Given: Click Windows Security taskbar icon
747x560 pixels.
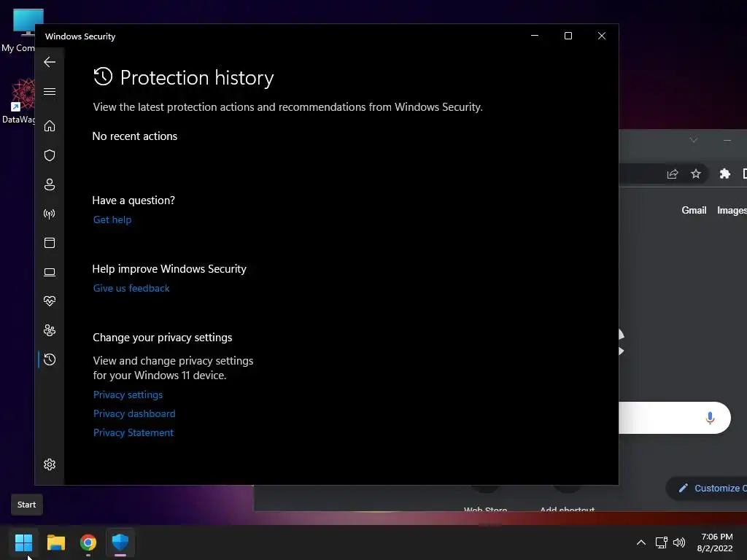Looking at the screenshot, I should pos(120,542).
